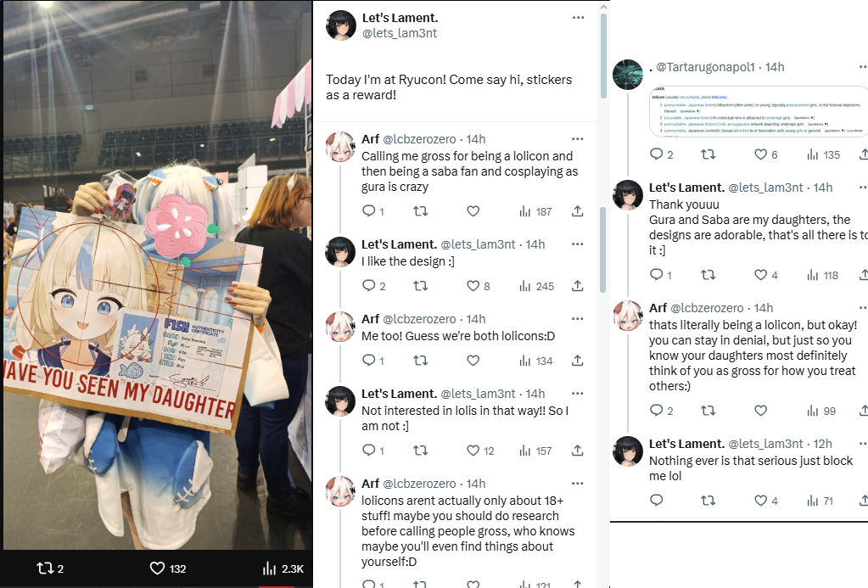Share the "Not interested in lolis" tweet
The height and width of the screenshot is (588, 868).
coord(577,451)
